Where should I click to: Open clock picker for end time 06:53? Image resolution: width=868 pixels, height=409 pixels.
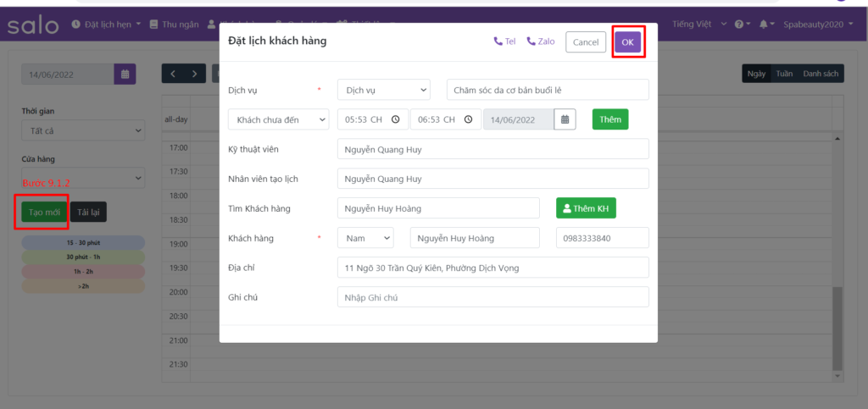point(468,119)
